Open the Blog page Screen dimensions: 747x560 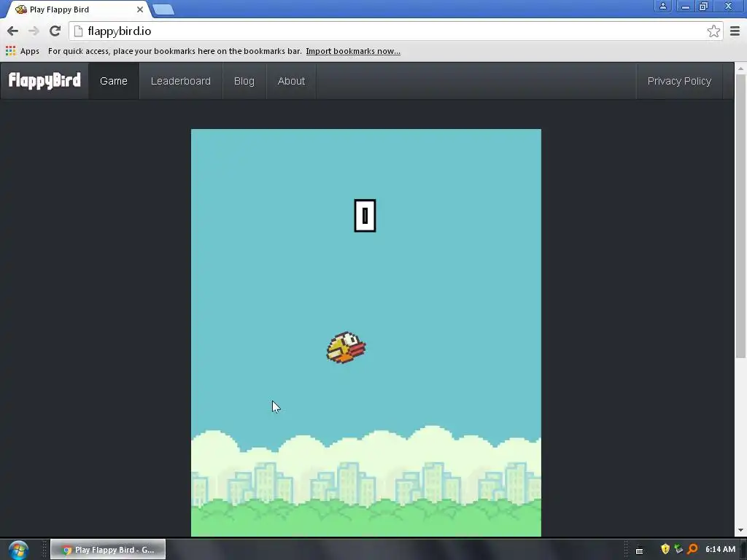click(244, 81)
